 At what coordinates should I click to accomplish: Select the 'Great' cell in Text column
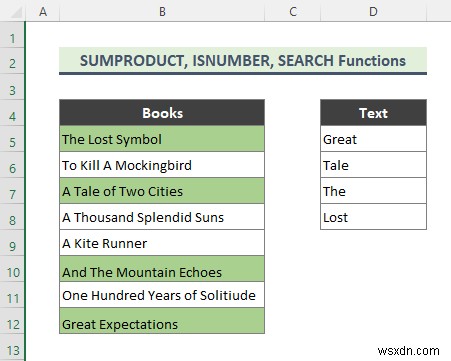click(373, 139)
